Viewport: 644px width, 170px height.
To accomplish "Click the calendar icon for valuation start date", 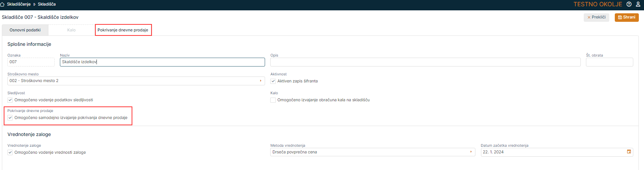I will (629, 152).
